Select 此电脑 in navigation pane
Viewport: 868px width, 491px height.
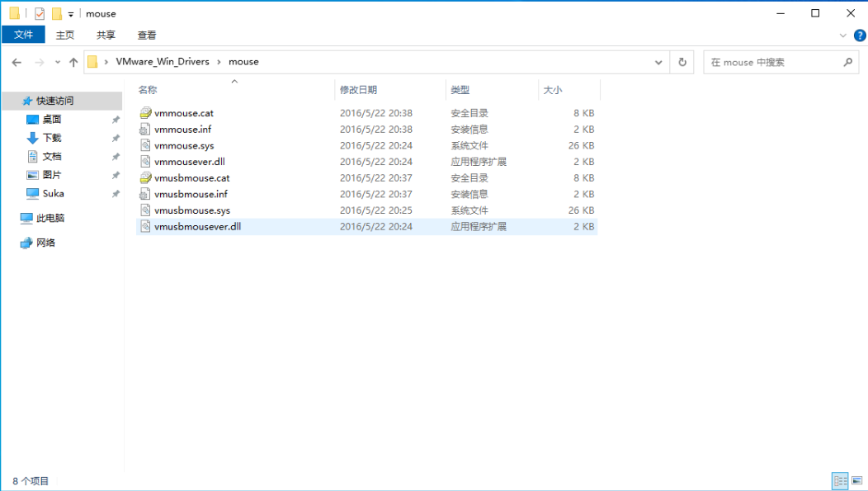click(x=50, y=218)
